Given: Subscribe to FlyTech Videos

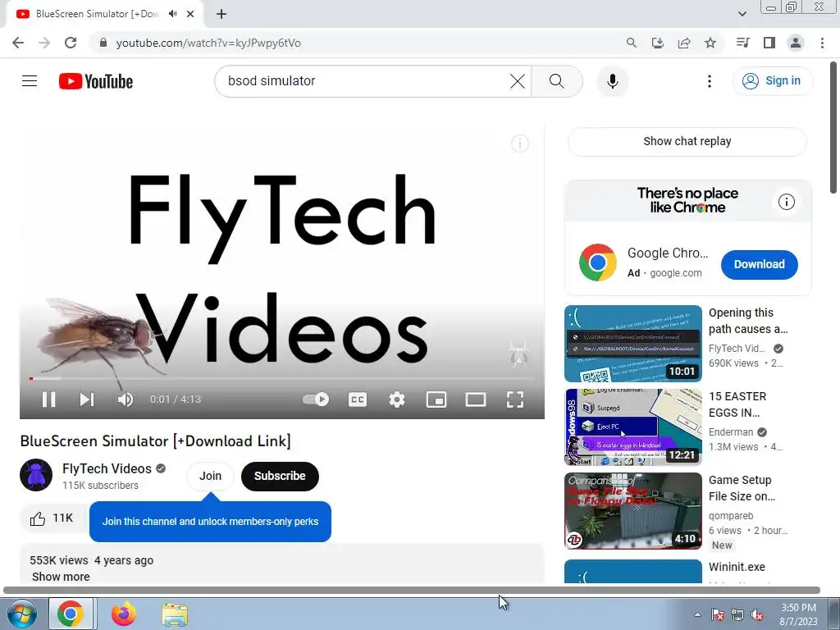Looking at the screenshot, I should point(280,476).
